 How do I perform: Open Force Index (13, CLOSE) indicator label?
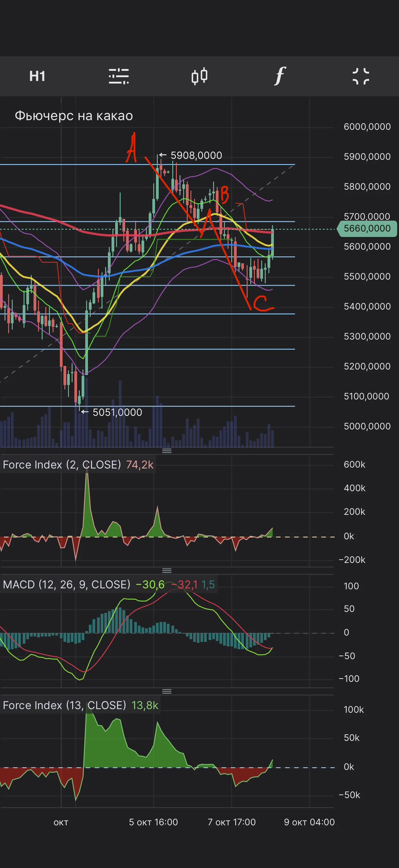pyautogui.click(x=65, y=705)
